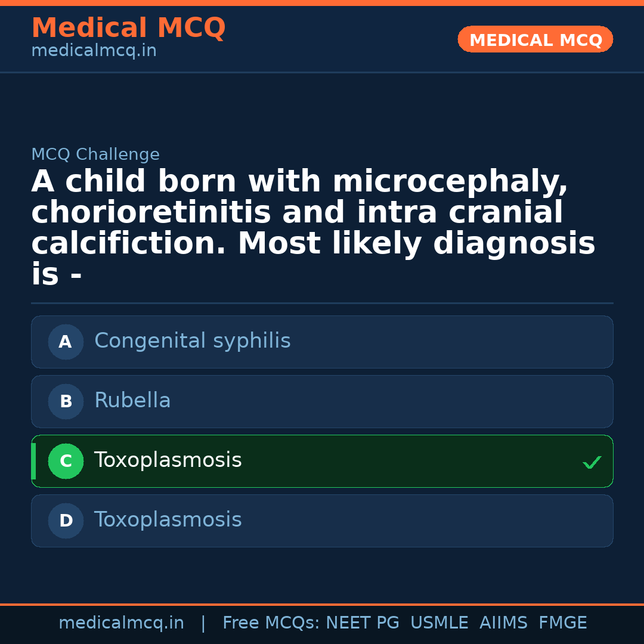Click the circular D badge icon
Image resolution: width=644 pixels, height=644 pixels.
66,521
